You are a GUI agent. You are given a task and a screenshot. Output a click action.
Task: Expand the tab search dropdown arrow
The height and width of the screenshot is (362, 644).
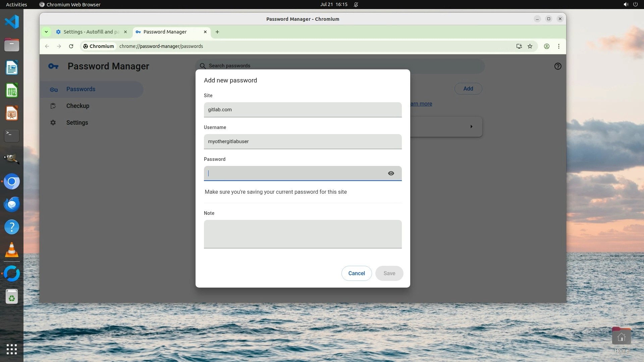(x=46, y=32)
